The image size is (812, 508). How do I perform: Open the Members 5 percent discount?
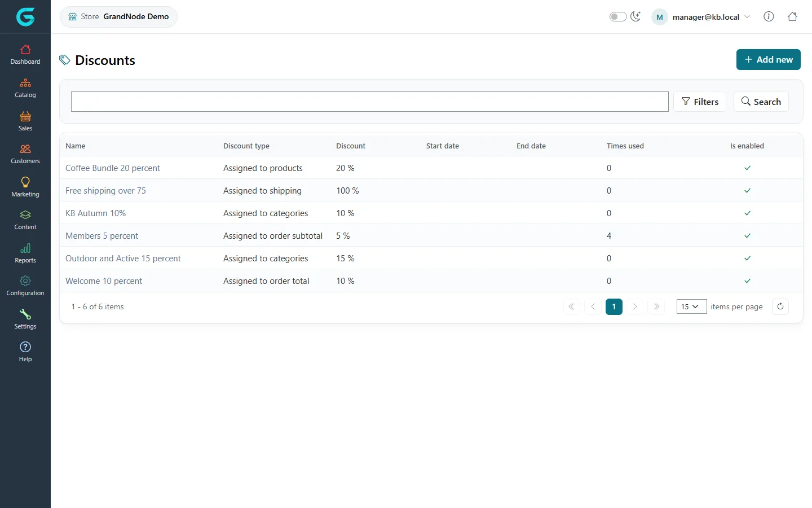click(101, 236)
